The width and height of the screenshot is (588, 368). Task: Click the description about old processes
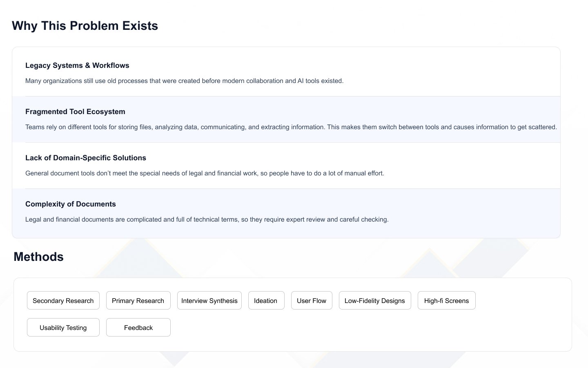184,81
